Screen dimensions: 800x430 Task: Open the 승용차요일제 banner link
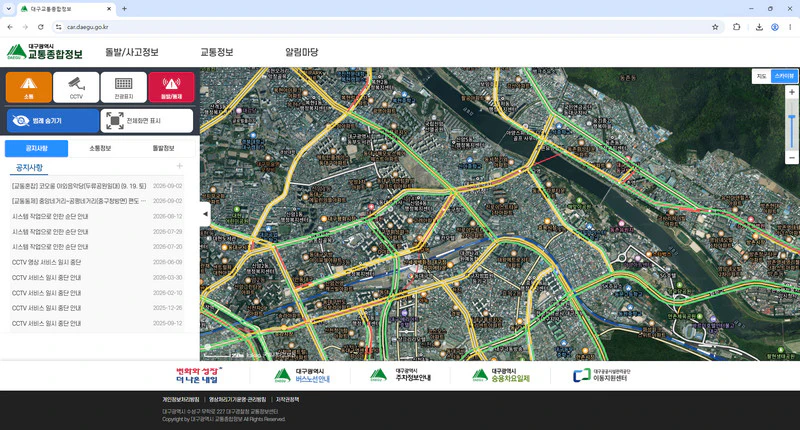[501, 375]
